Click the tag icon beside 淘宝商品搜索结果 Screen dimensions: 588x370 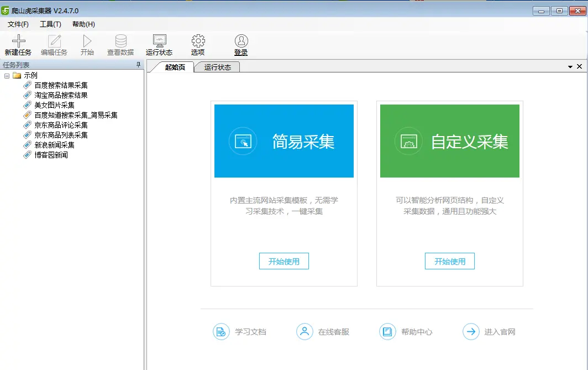point(28,95)
